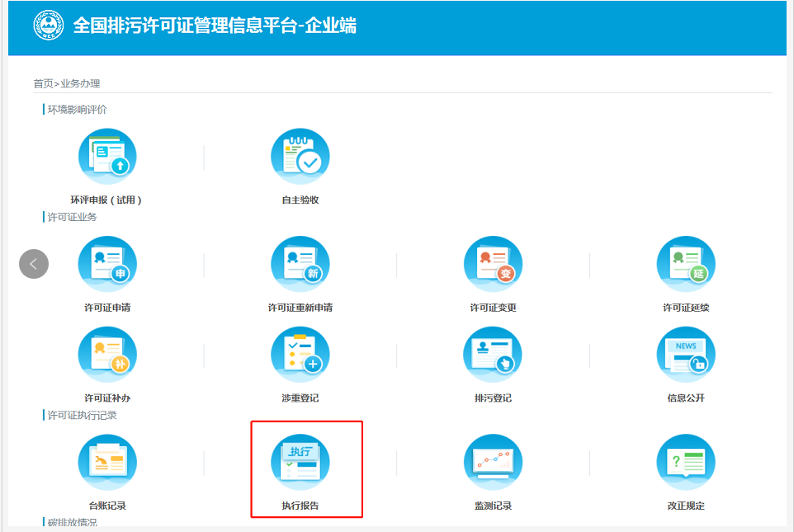Select the 改正规定 icon
Image resolution: width=794 pixels, height=532 pixels.
(686, 462)
